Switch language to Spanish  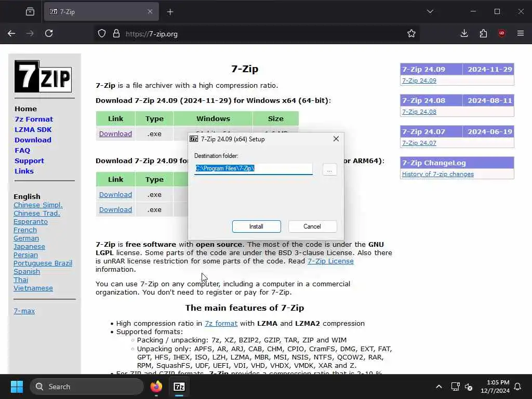coord(27,271)
